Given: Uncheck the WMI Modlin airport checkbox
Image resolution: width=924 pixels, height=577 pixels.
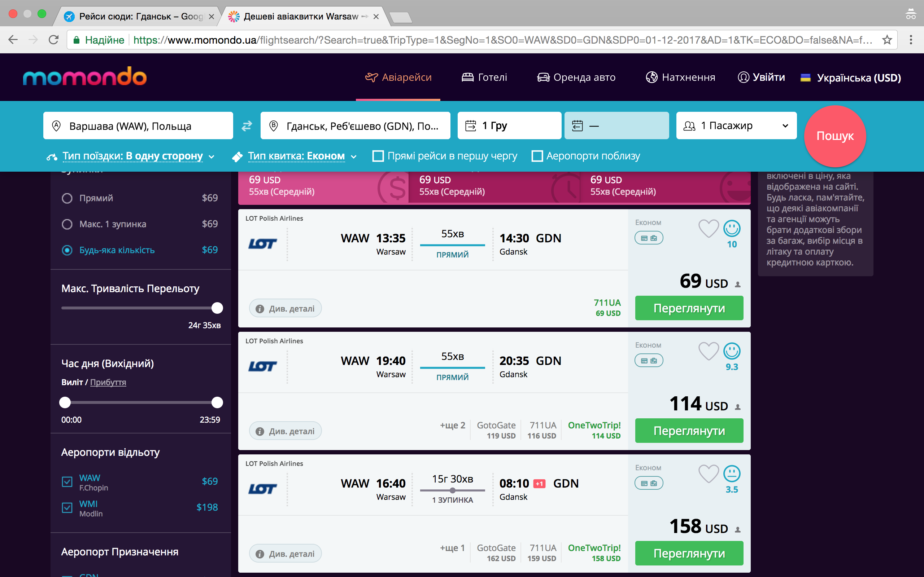Looking at the screenshot, I should click(67, 507).
